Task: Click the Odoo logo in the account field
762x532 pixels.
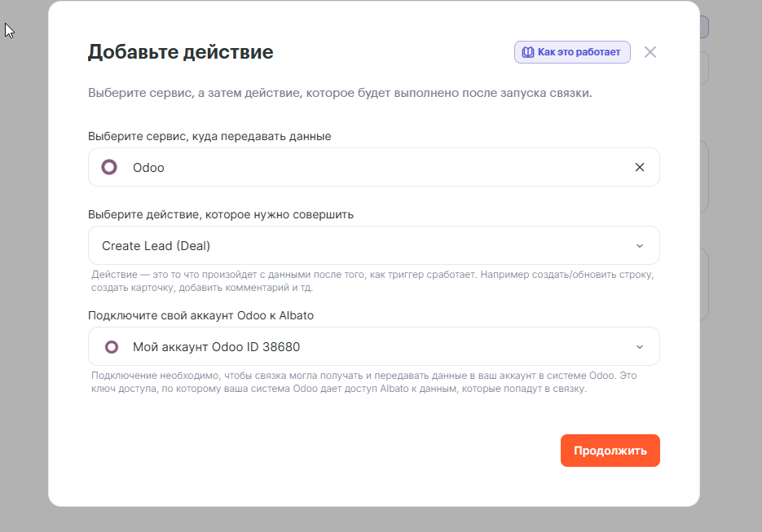Action: click(x=112, y=347)
